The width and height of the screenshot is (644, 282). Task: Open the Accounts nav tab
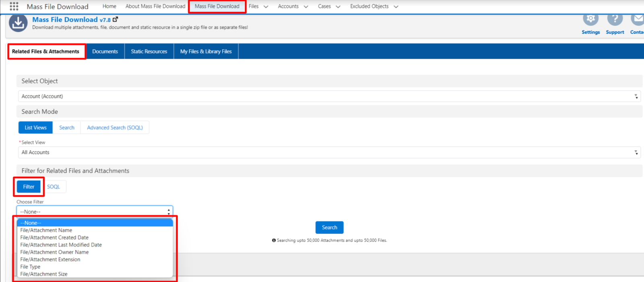pos(288,6)
